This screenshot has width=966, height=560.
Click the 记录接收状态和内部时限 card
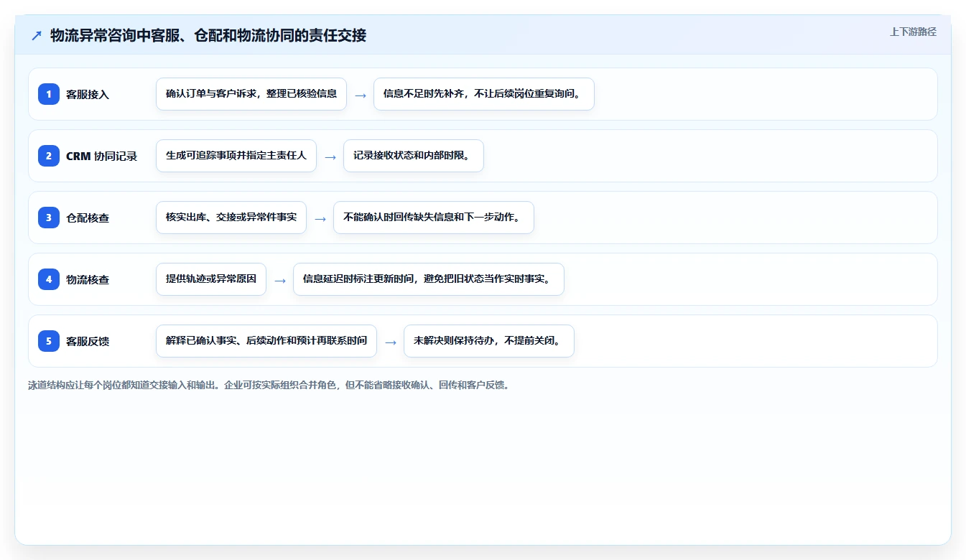click(x=414, y=156)
